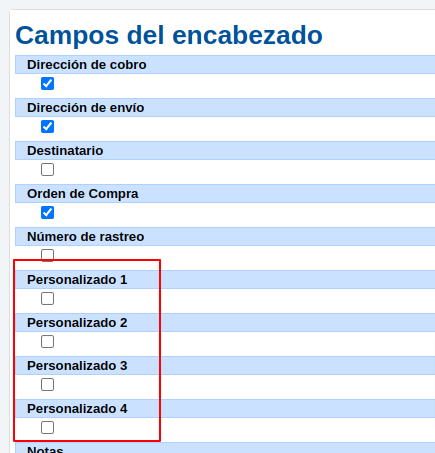Check the Personalizado 4 checkbox
This screenshot has width=435, height=453.
[x=47, y=428]
